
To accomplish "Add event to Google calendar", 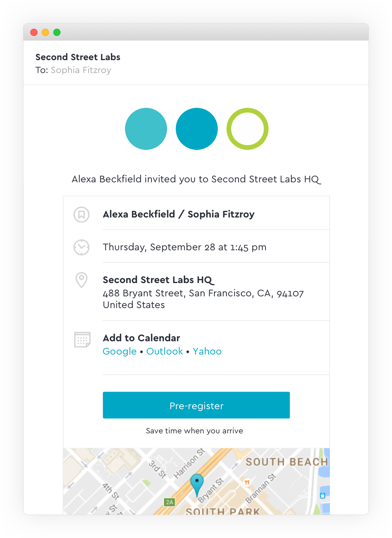I will pyautogui.click(x=119, y=351).
